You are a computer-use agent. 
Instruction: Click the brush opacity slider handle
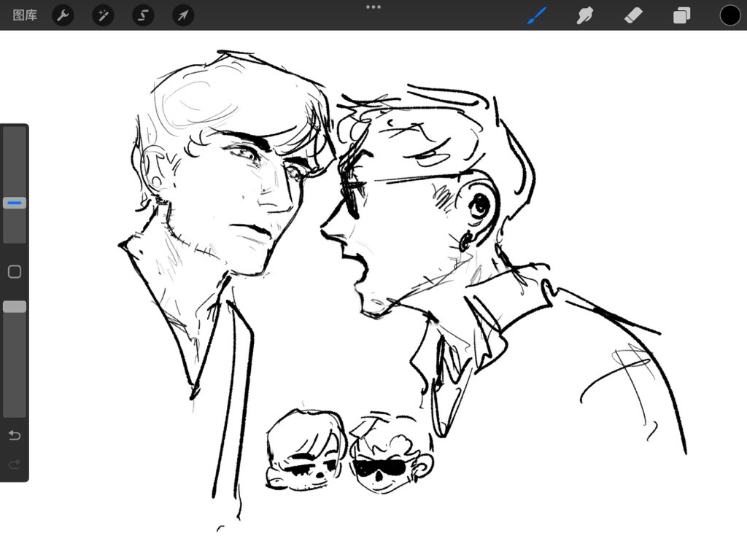(15, 307)
